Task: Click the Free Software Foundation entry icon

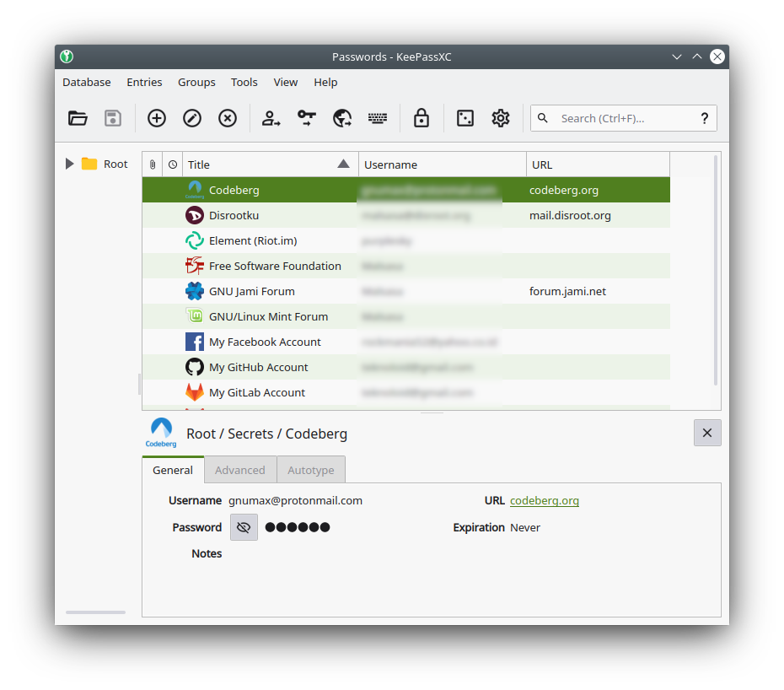Action: click(x=195, y=266)
